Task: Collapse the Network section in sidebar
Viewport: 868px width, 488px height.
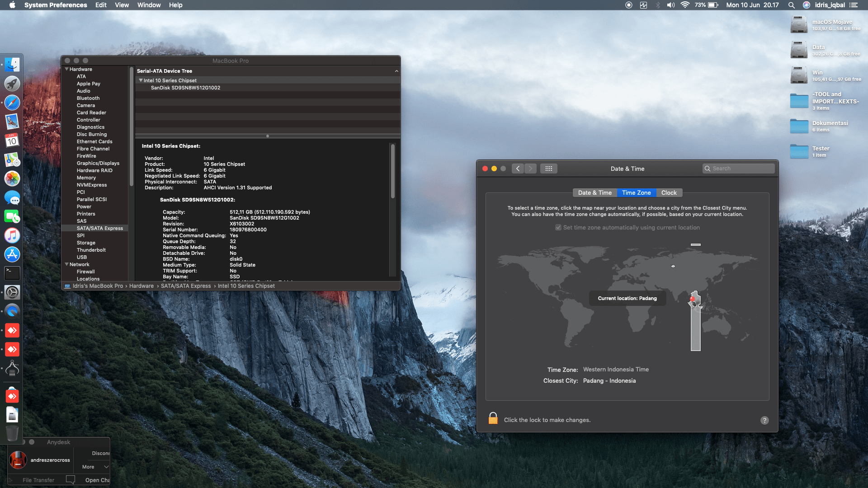Action: [x=67, y=264]
